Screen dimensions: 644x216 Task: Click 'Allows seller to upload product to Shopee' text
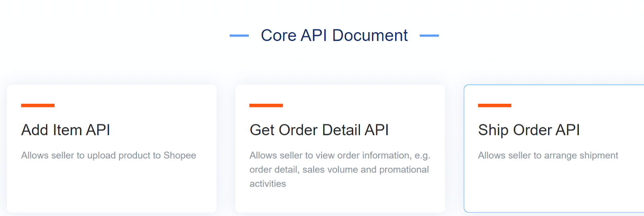click(x=109, y=156)
